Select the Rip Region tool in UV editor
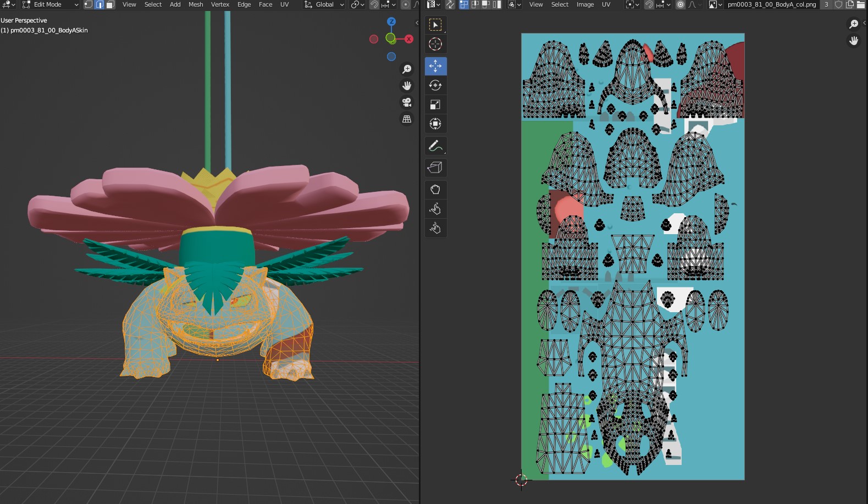Viewport: 868px width, 504px height. coord(435,168)
